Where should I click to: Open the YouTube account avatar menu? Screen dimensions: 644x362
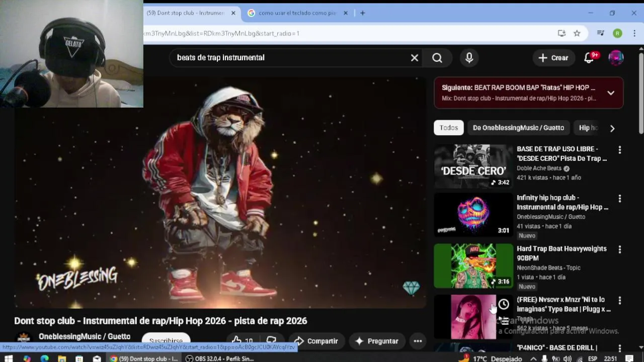[x=616, y=58]
